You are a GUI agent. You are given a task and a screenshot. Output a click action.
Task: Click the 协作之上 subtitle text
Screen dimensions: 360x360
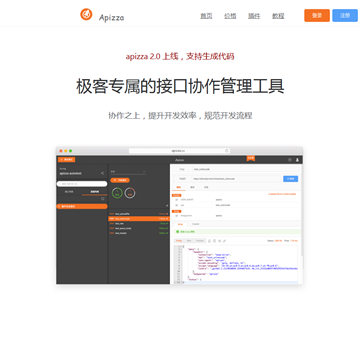click(180, 116)
